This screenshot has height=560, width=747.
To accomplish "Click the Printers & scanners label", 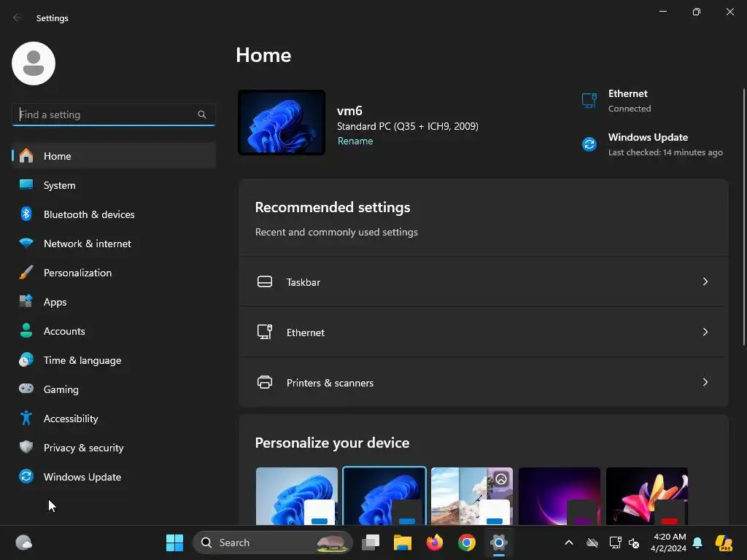I will coord(330,382).
